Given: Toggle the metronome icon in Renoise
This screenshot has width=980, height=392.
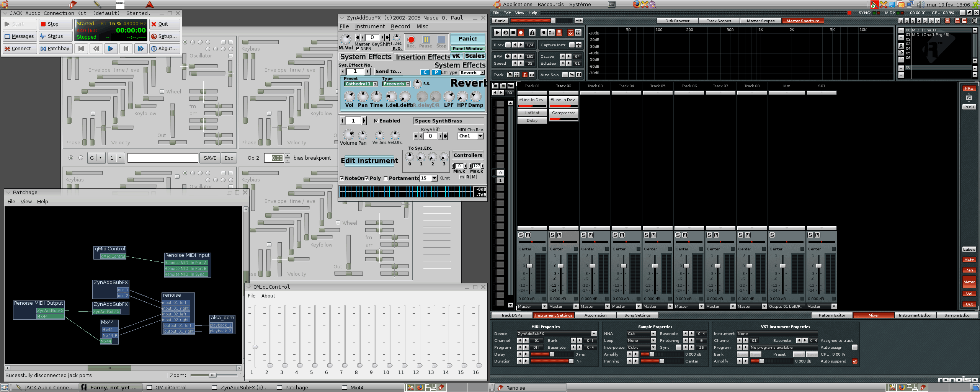Looking at the screenshot, I should (x=532, y=33).
